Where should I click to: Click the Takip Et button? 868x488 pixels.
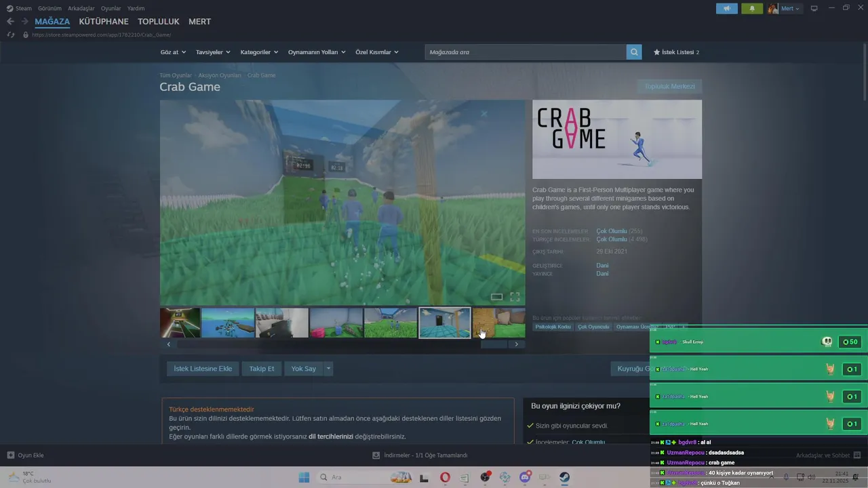click(262, 369)
